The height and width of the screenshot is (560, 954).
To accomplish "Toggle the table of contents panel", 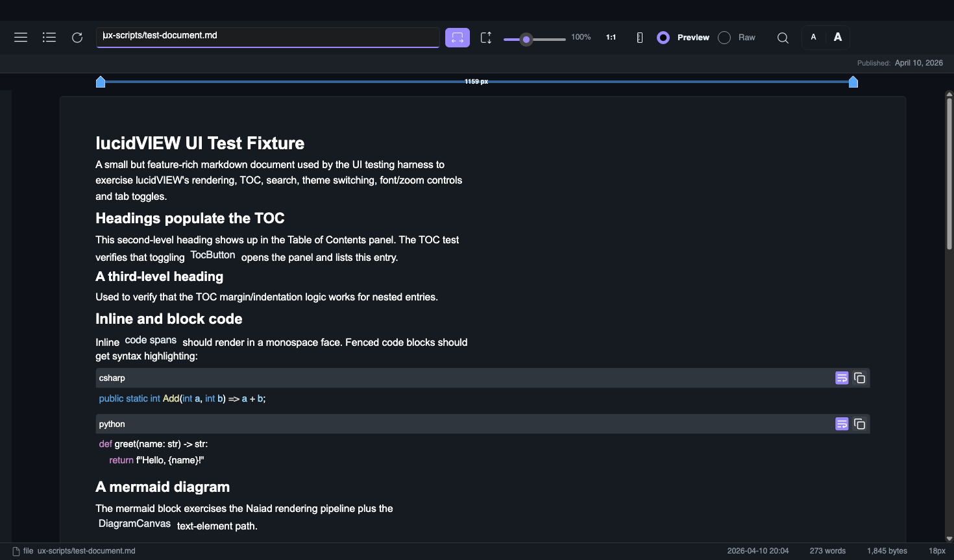I will point(49,38).
